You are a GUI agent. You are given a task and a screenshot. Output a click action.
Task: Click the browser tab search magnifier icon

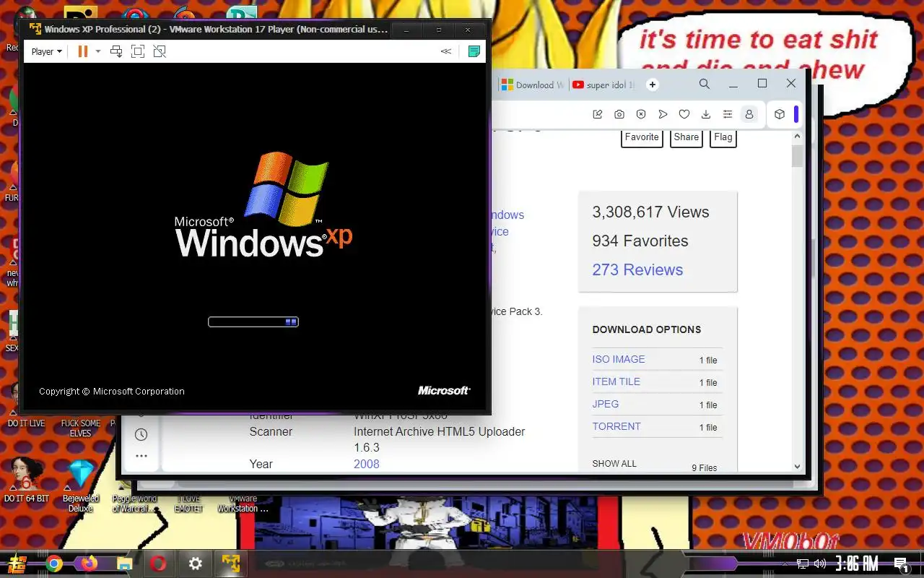pos(705,84)
